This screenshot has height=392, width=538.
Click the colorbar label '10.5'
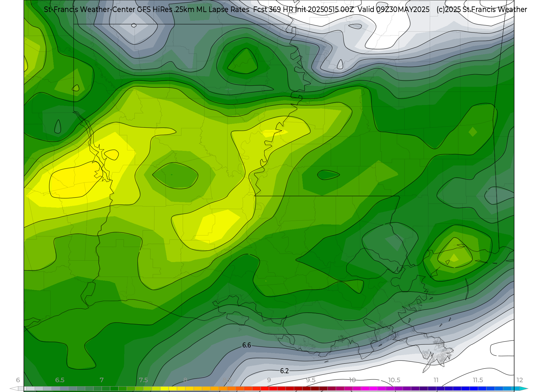point(394,380)
